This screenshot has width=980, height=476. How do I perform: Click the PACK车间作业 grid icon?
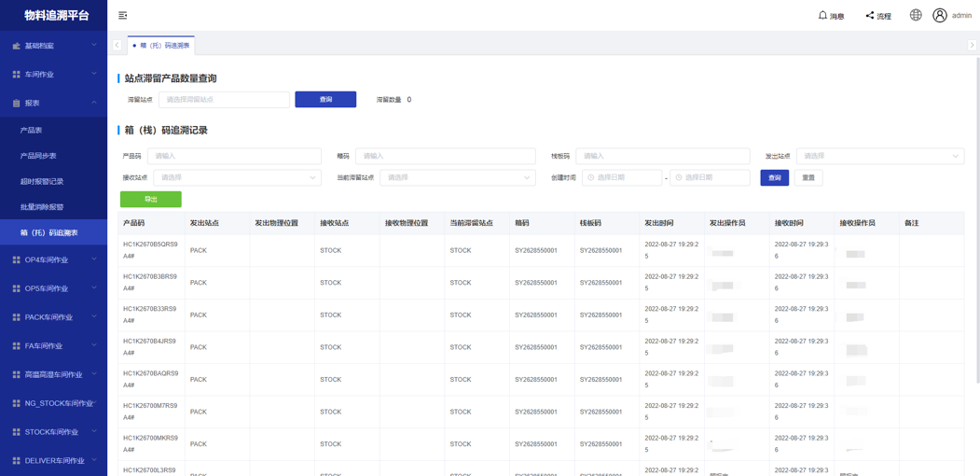point(16,317)
